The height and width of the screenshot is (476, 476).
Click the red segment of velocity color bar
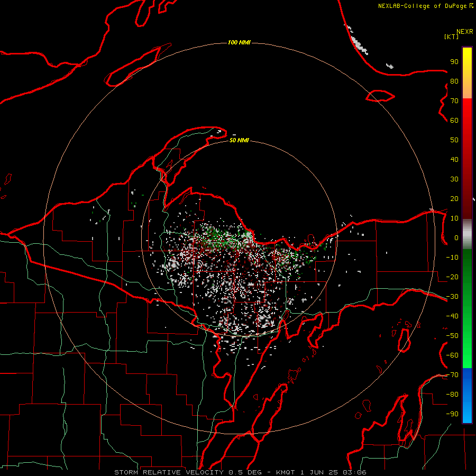[467, 159]
